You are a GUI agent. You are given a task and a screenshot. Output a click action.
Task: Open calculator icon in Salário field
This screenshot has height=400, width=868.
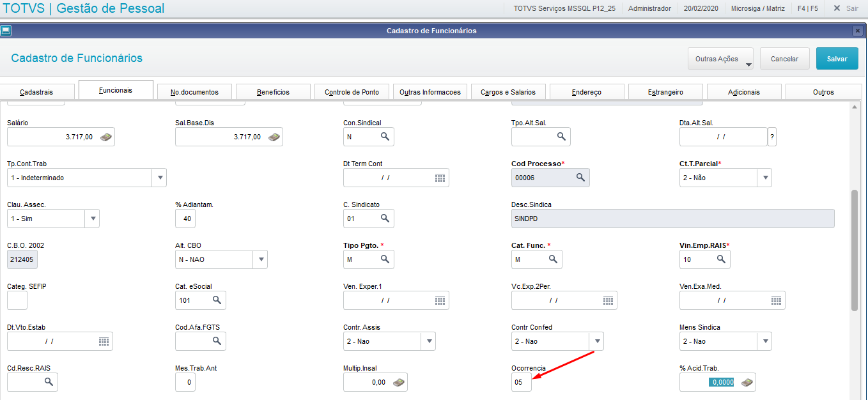tap(106, 137)
